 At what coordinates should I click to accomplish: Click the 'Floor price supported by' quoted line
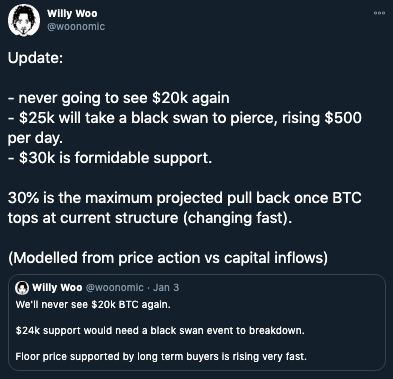tap(161, 357)
